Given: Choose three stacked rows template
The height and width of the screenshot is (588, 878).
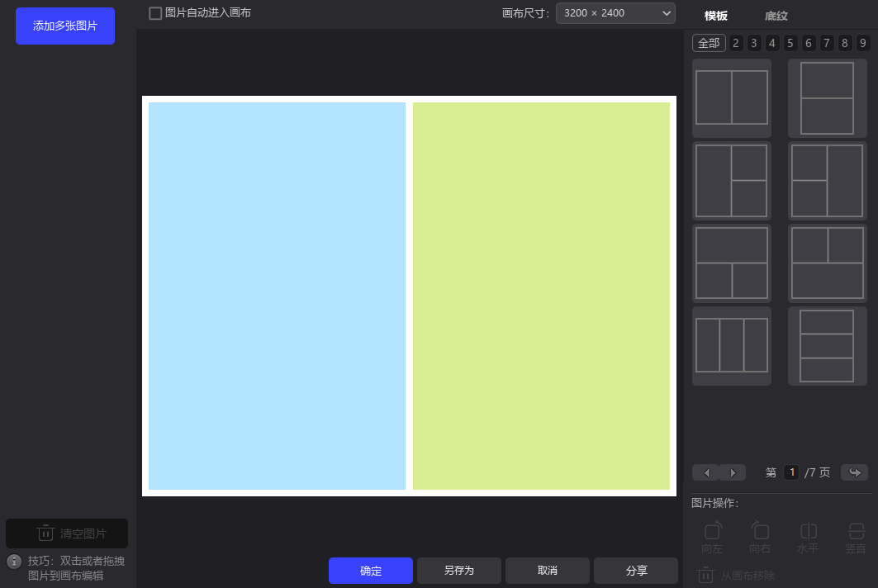Looking at the screenshot, I should coord(827,345).
